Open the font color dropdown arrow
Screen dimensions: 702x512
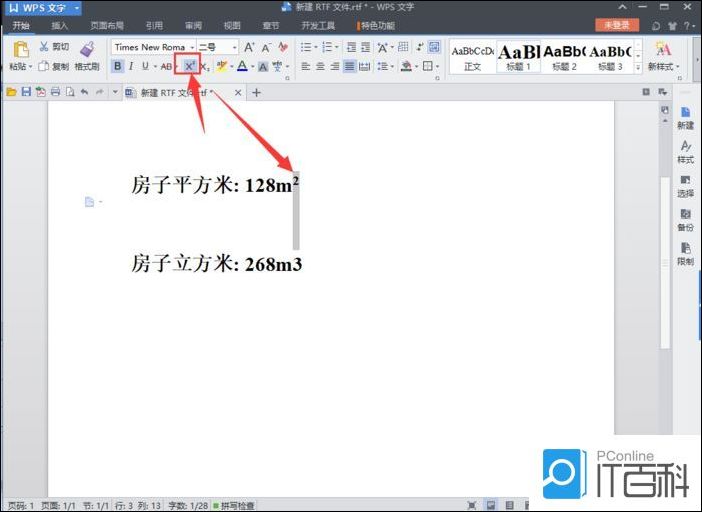tap(253, 67)
